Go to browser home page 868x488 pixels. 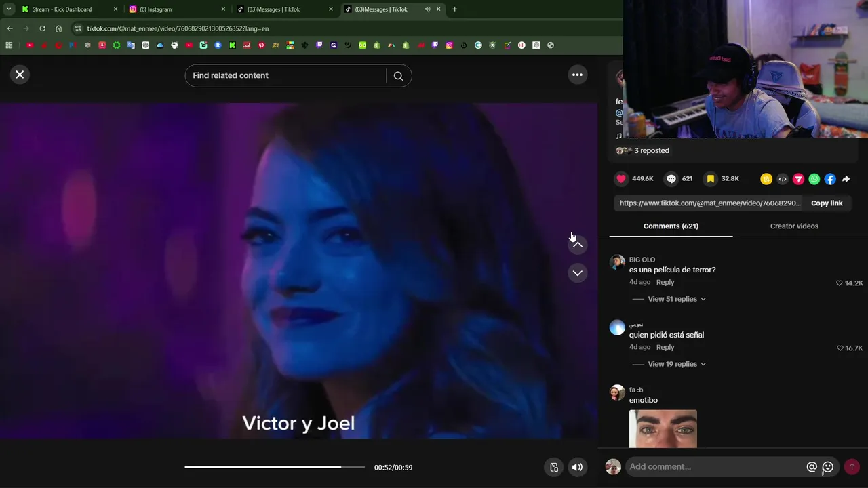pos(58,28)
